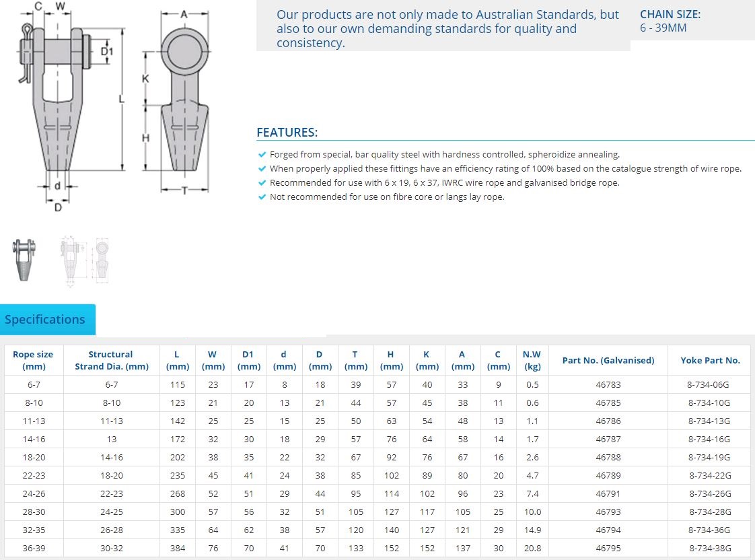Click yoke part 8-734-38G

point(710,548)
